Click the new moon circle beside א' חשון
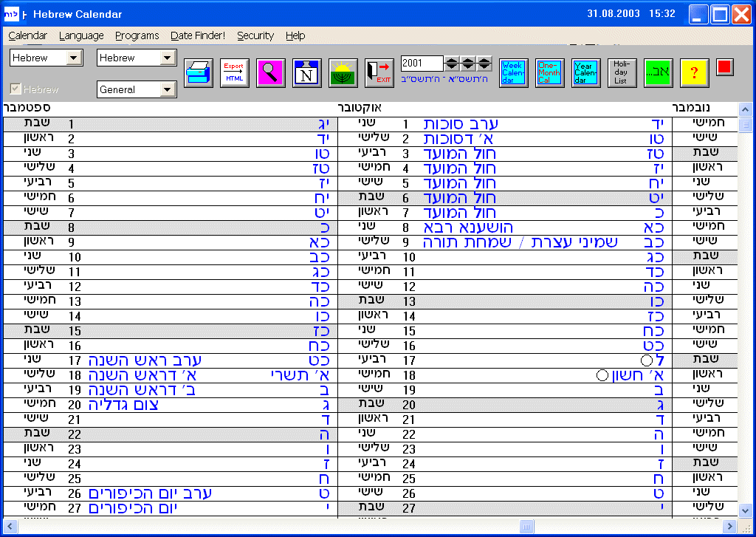Screen dimensions: 756x537 [x=602, y=375]
